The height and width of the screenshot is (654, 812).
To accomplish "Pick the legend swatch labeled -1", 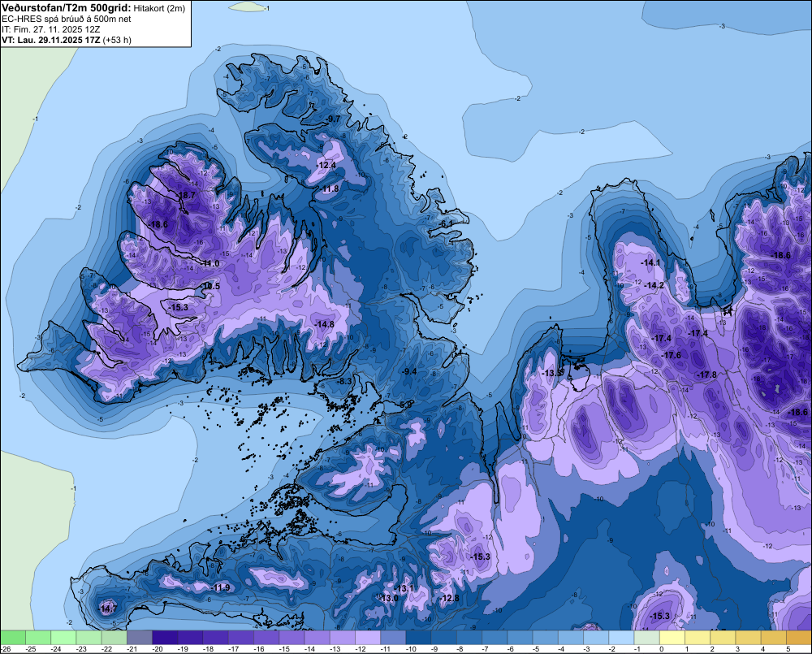I will (647, 638).
